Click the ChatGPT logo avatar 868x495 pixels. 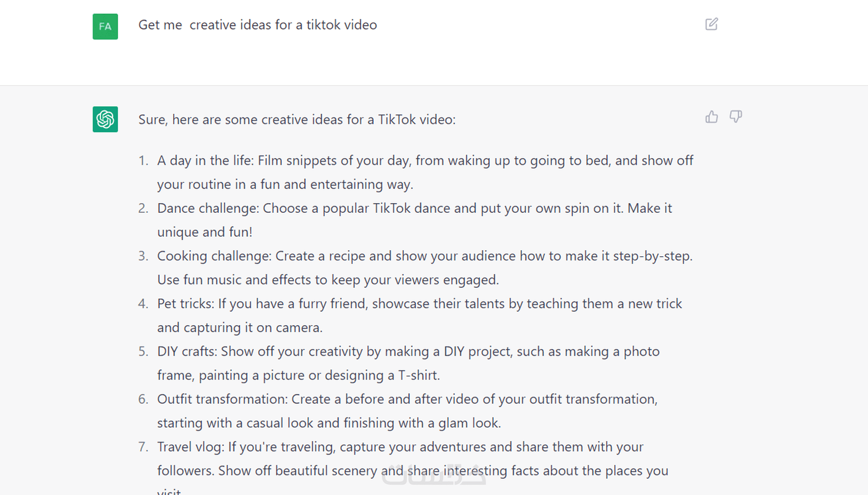point(105,119)
